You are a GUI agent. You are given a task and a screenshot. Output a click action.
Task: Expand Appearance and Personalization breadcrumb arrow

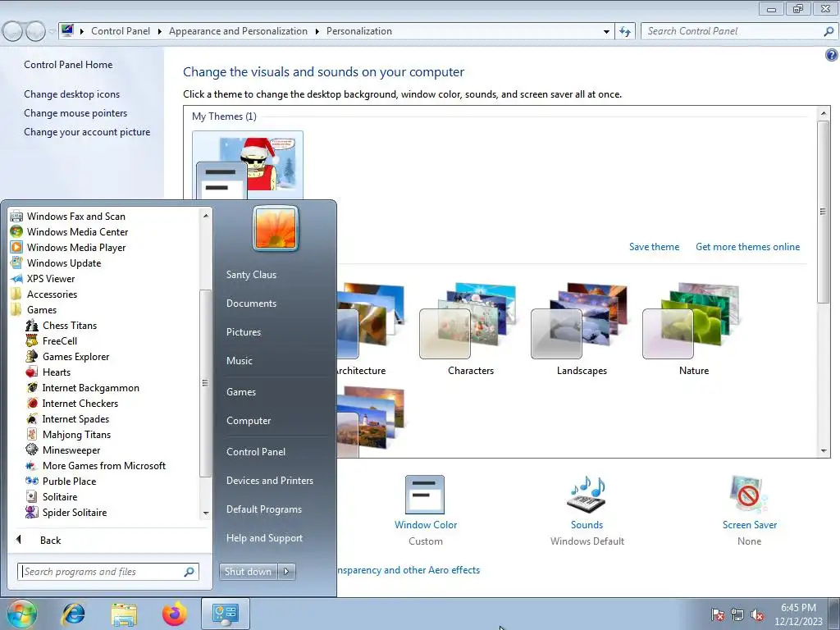[317, 32]
